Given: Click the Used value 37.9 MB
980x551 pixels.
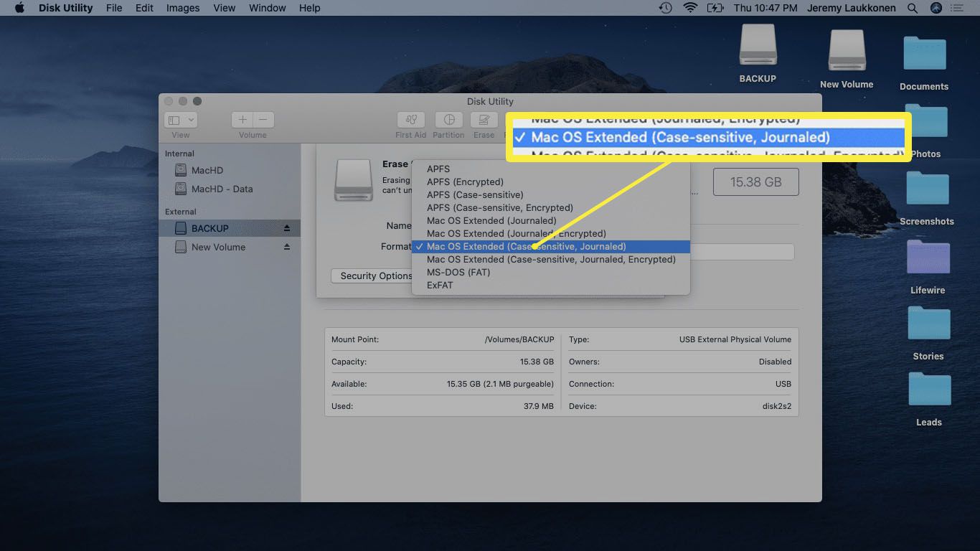Looking at the screenshot, I should point(538,406).
